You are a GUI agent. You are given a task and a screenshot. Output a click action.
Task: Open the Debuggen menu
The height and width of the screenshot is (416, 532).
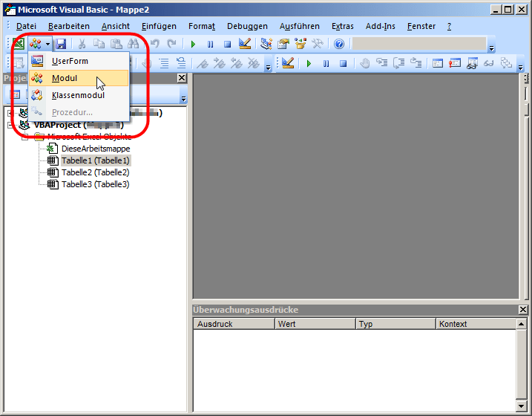coord(247,26)
